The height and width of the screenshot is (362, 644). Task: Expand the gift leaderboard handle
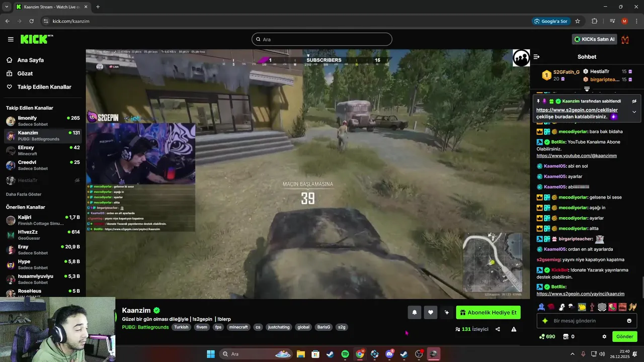[x=587, y=89]
